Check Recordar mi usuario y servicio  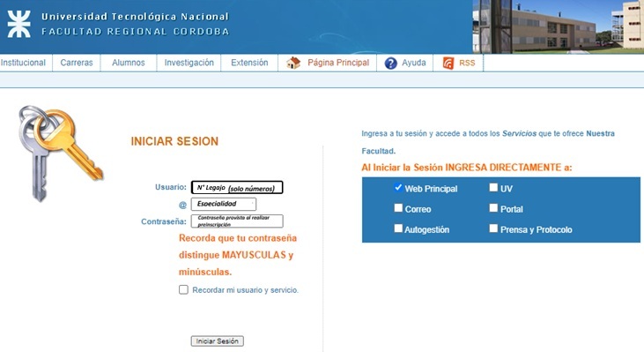pos(183,290)
